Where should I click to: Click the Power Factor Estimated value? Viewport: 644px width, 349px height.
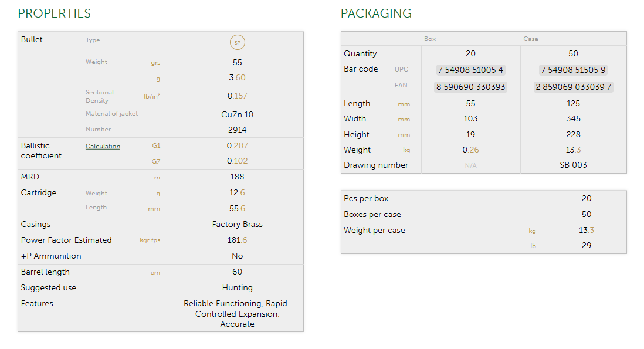click(x=237, y=240)
